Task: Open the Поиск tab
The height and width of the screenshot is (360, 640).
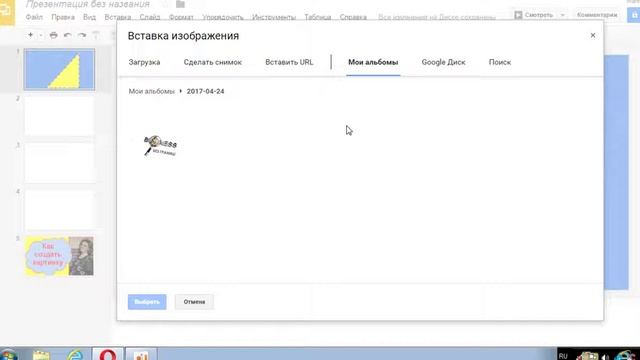Action: click(500, 62)
